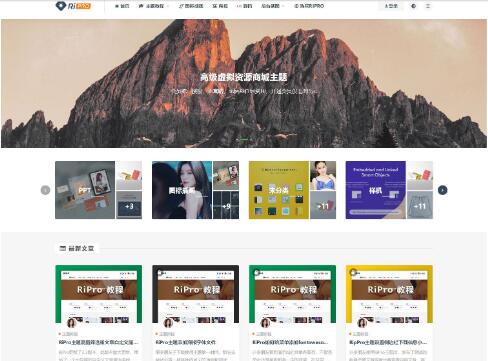Open the yellow 未分类 category card
The image size is (488, 361).
(x=279, y=190)
